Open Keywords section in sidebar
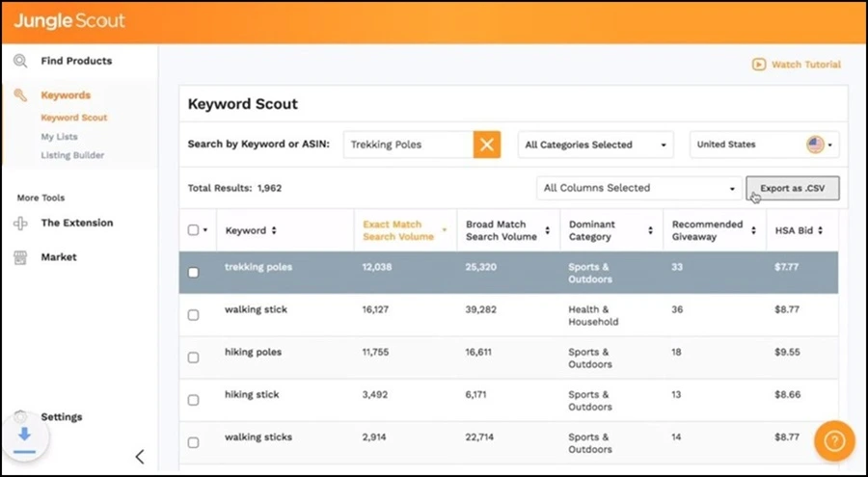This screenshot has width=868, height=477. pos(66,95)
